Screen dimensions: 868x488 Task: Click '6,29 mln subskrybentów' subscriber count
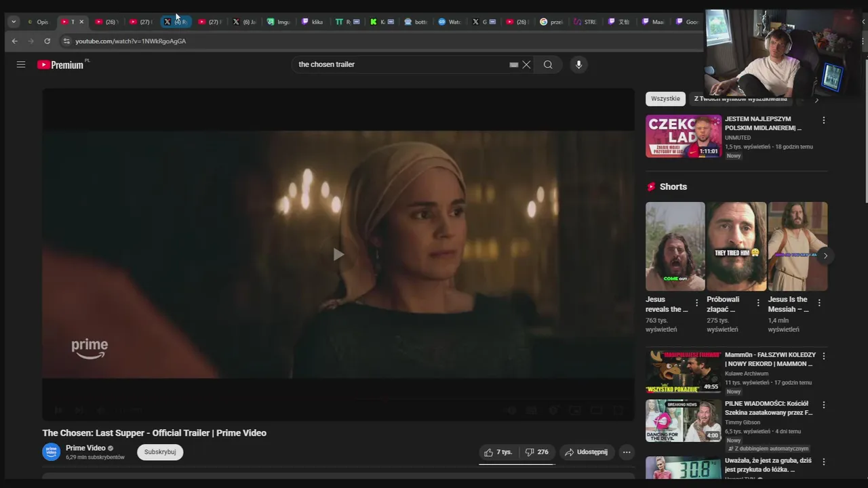(x=95, y=457)
